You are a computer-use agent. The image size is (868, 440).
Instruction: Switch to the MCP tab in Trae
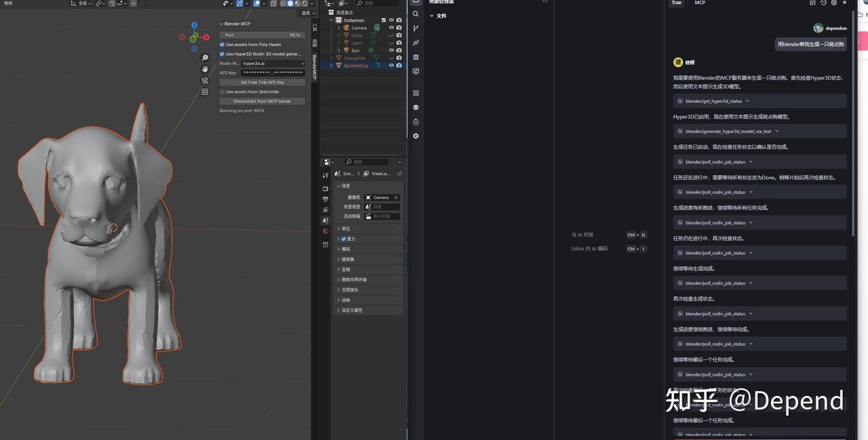click(x=700, y=3)
